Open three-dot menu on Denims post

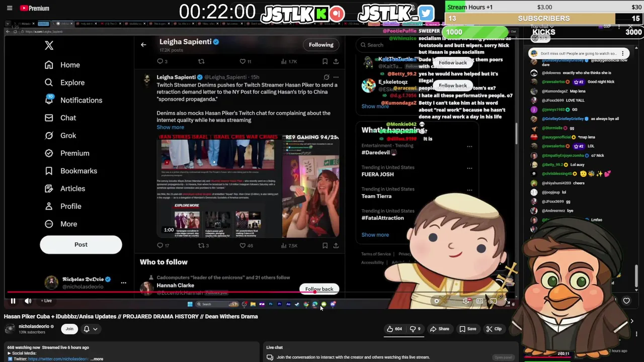coord(336,77)
